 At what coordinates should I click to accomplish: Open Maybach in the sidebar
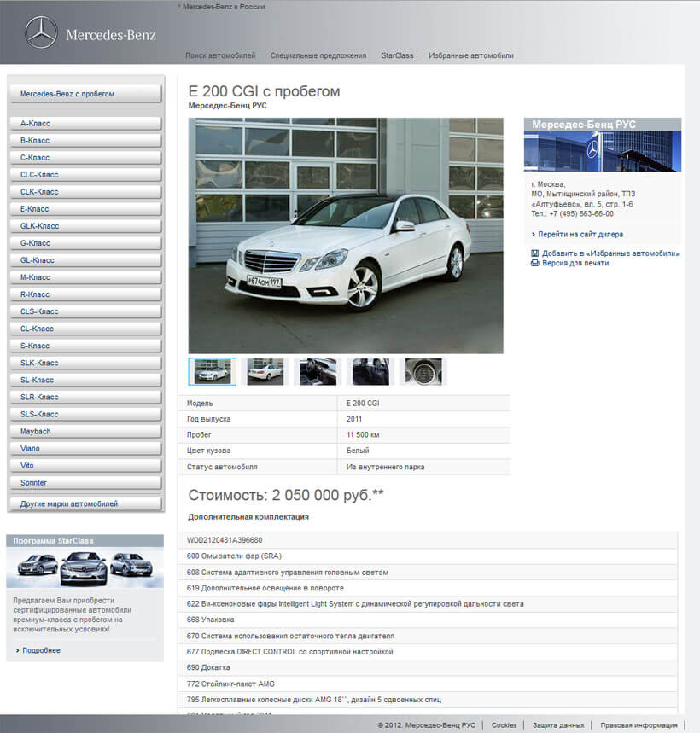85,432
